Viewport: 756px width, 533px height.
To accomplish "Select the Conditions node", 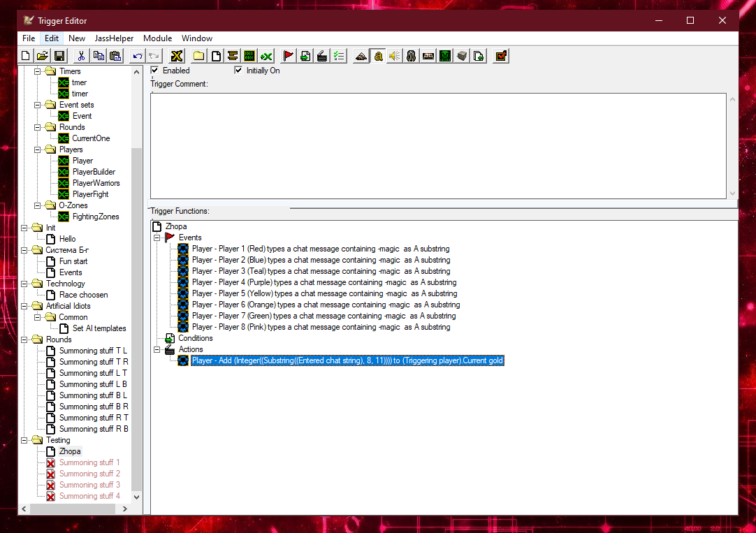I will [x=195, y=338].
